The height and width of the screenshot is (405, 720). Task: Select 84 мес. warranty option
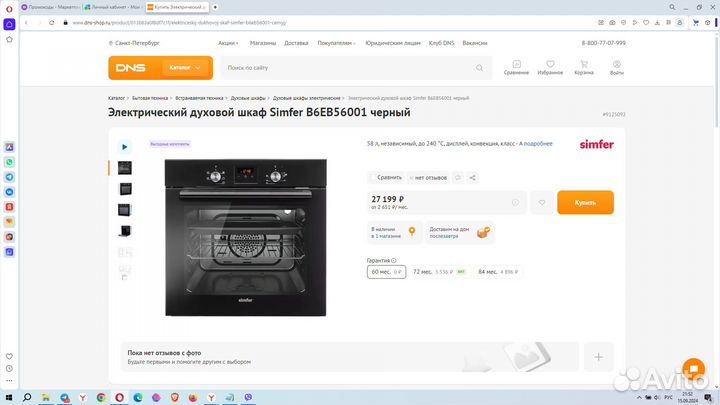tap(498, 272)
